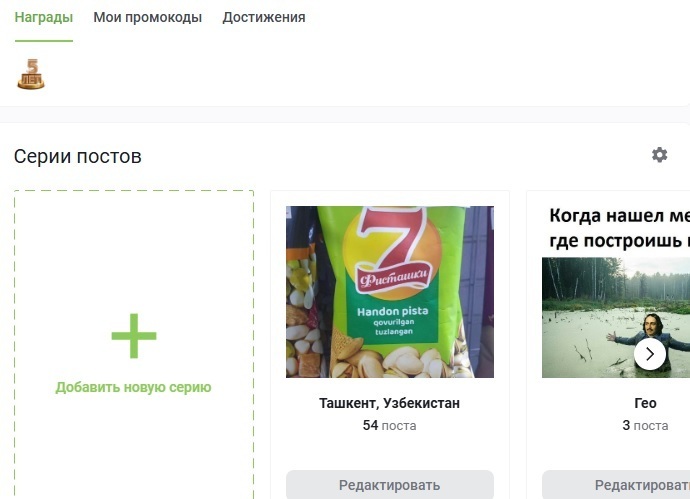Advance the series carousel with the arrow
The height and width of the screenshot is (499, 690).
tap(650, 354)
